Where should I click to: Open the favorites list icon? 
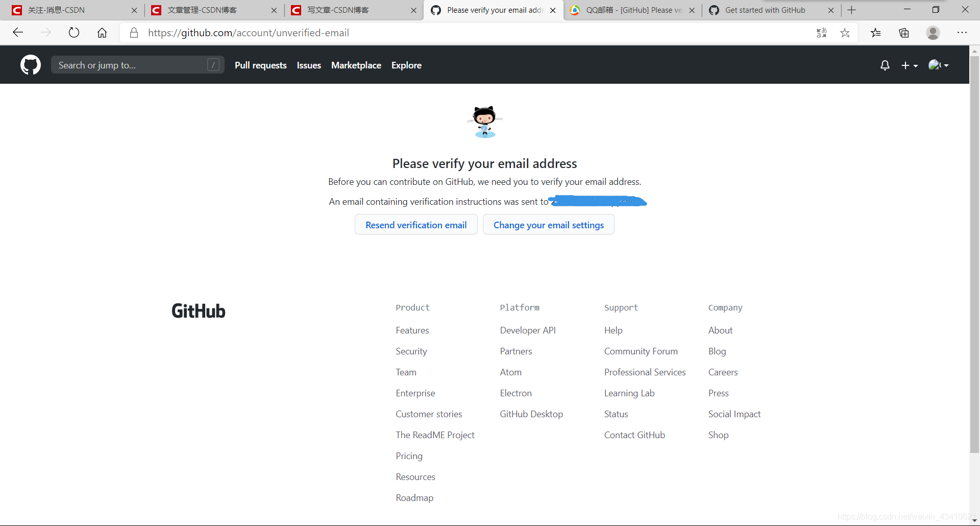click(876, 33)
